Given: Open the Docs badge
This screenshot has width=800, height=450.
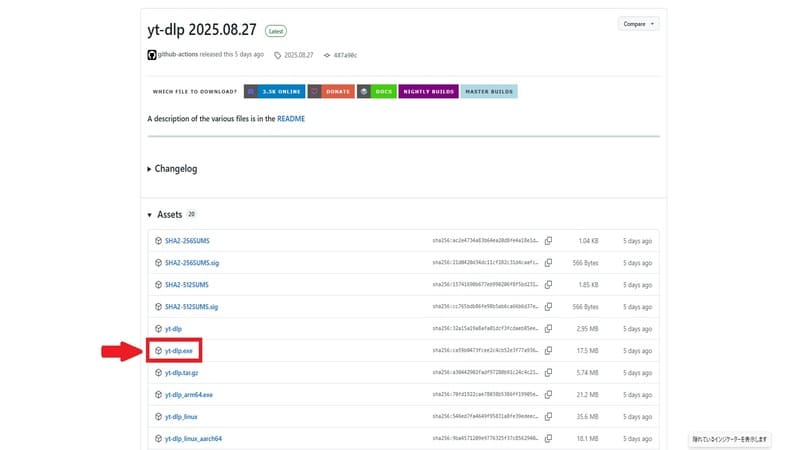Looking at the screenshot, I should pyautogui.click(x=377, y=91).
